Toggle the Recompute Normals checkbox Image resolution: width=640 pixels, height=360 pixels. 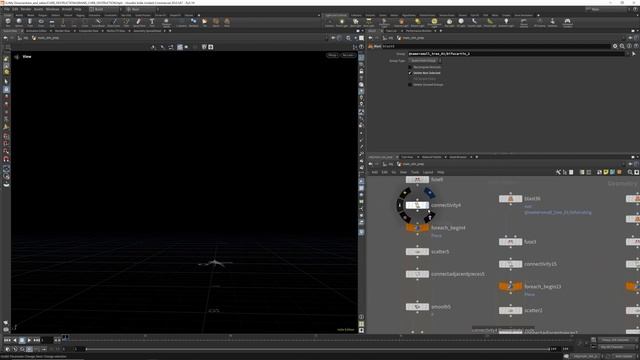[410, 67]
